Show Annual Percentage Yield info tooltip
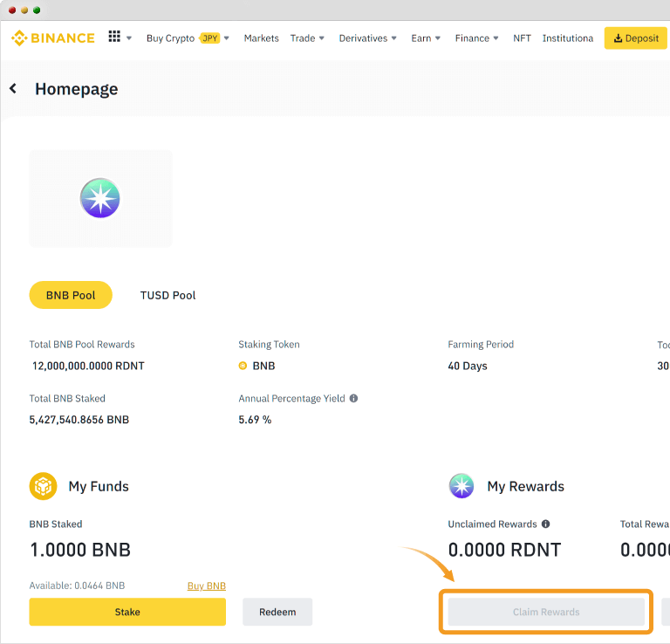 354,398
